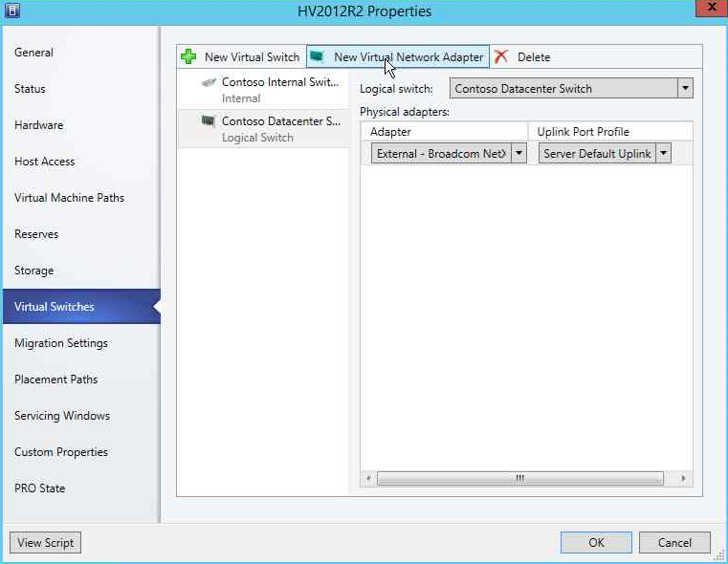This screenshot has height=564, width=728.
Task: Click the red X Delete icon
Action: point(501,56)
